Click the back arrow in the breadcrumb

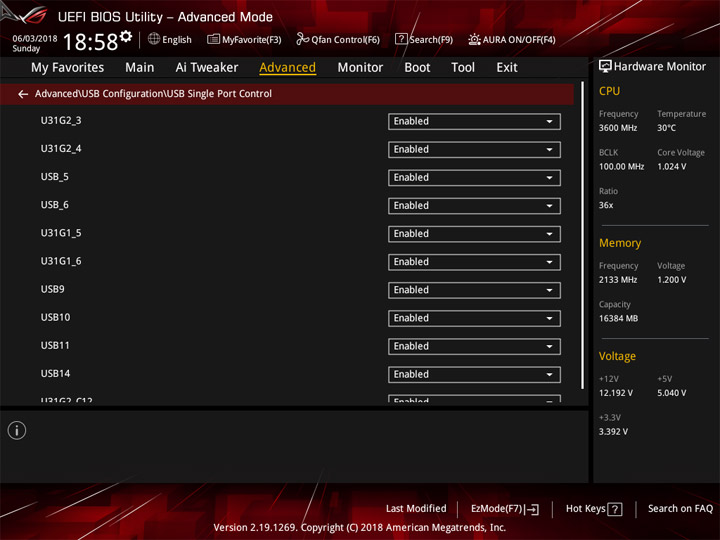(23, 94)
